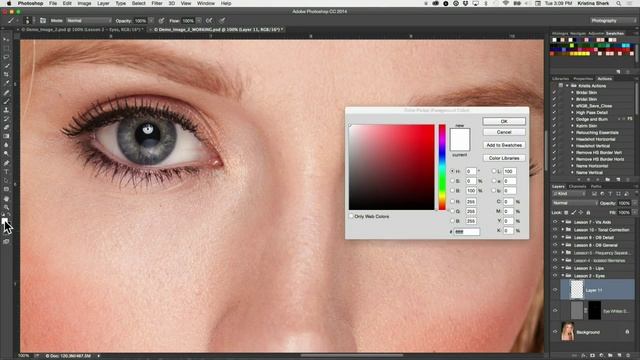Click lock transparent pixels icon

(x=566, y=213)
